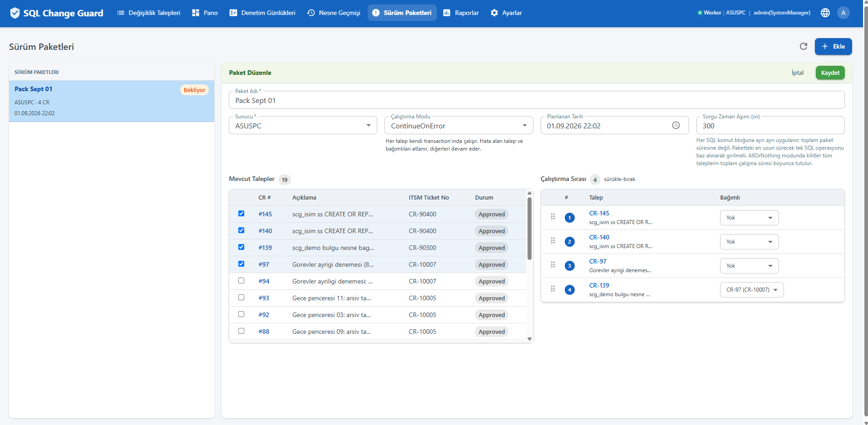868x425 pixels.
Task: Uncheck change request #139
Action: [241, 247]
